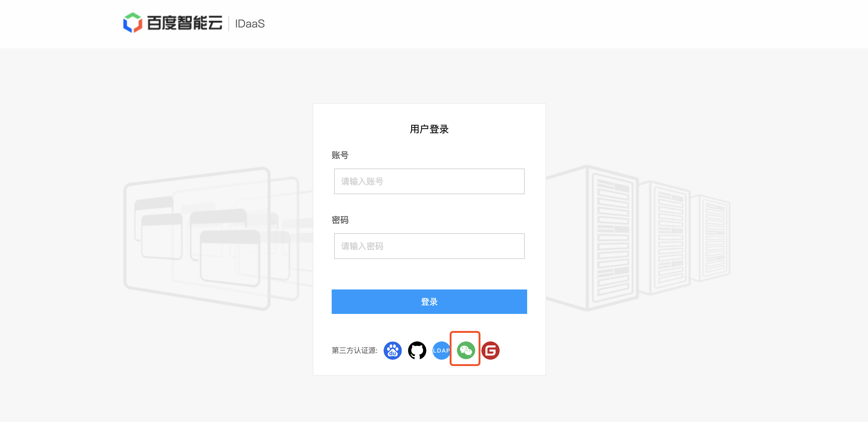Click the IDaaS product name in header
The width and height of the screenshot is (868, 422).
[250, 24]
